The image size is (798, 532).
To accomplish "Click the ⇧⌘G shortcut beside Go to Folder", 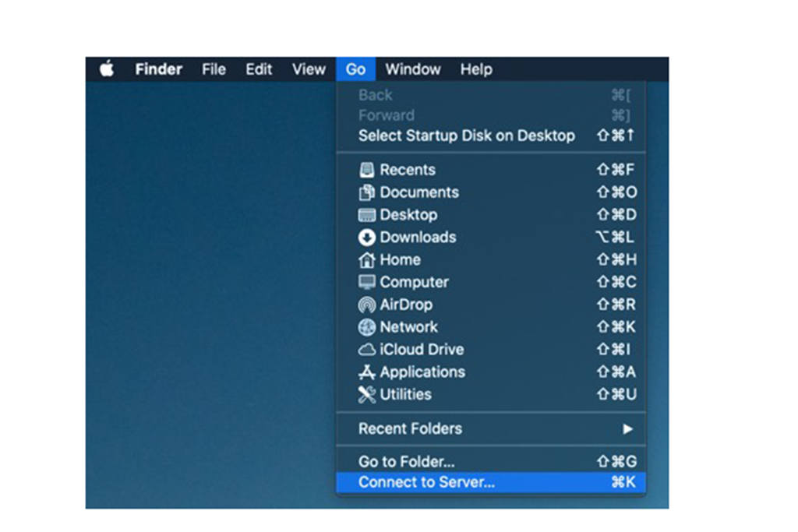I will click(616, 461).
